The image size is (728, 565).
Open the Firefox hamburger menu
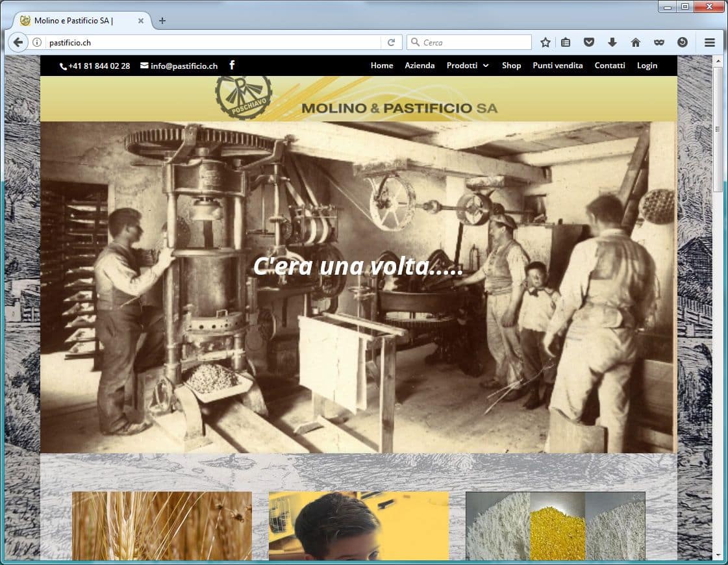coord(709,42)
